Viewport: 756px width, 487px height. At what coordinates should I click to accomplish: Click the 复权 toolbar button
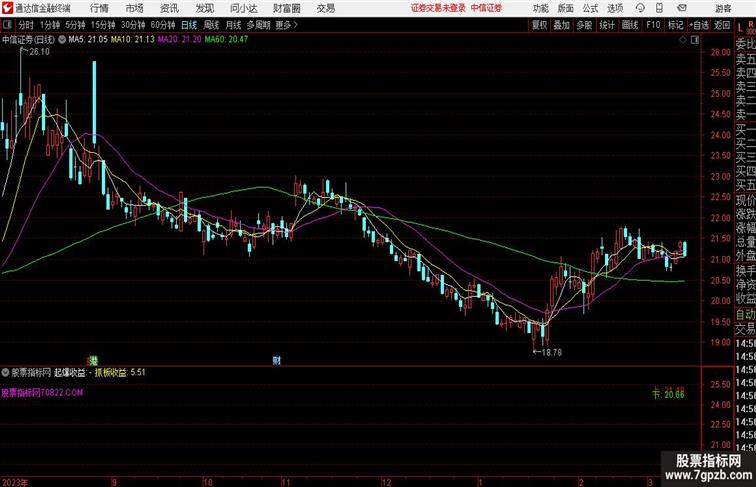click(x=540, y=25)
